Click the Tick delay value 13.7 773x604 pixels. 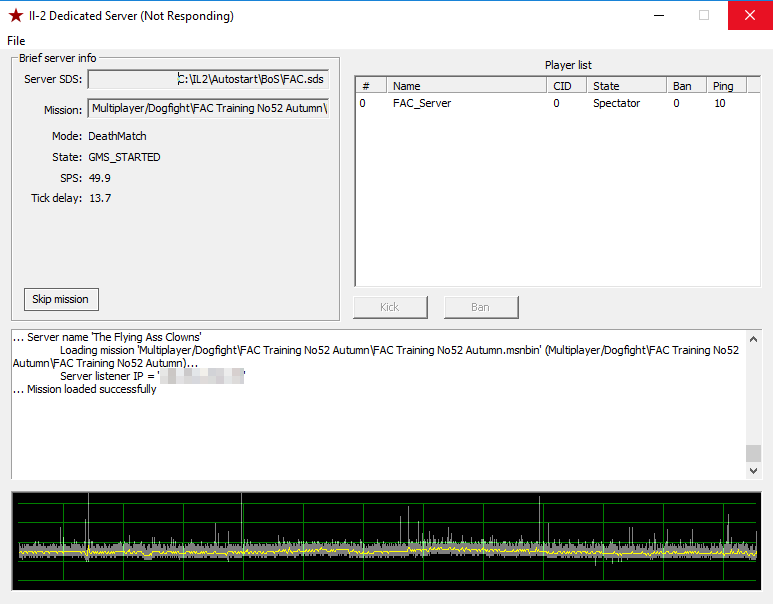coord(100,198)
